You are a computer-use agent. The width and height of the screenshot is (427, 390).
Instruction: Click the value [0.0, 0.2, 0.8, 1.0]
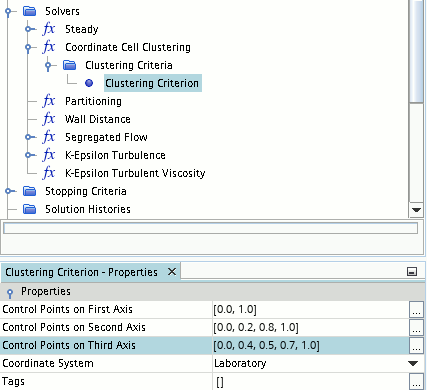(x=256, y=328)
